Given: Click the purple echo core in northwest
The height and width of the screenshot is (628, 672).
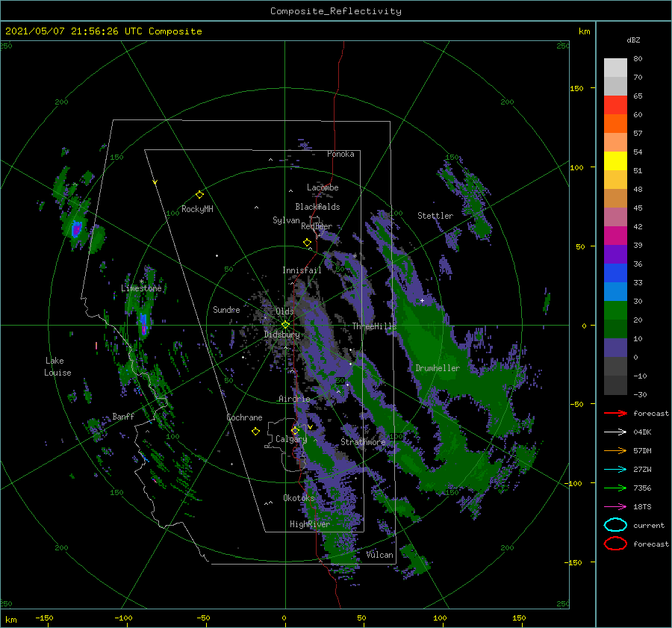Looking at the screenshot, I should (x=76, y=229).
